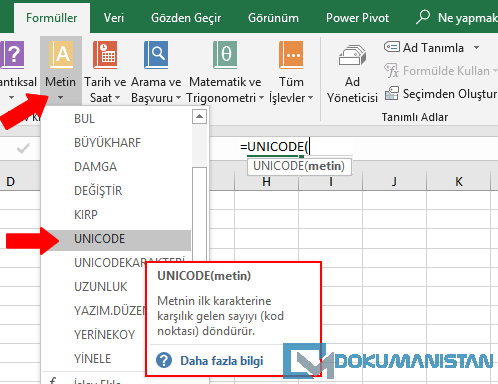Click the Mantıksal logical functions icon

pos(12,55)
